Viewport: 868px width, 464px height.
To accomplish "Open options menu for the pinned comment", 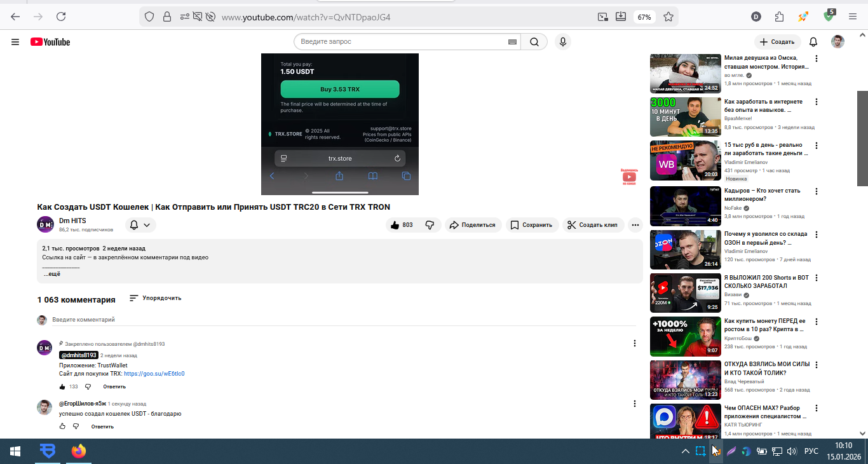I will pyautogui.click(x=634, y=343).
